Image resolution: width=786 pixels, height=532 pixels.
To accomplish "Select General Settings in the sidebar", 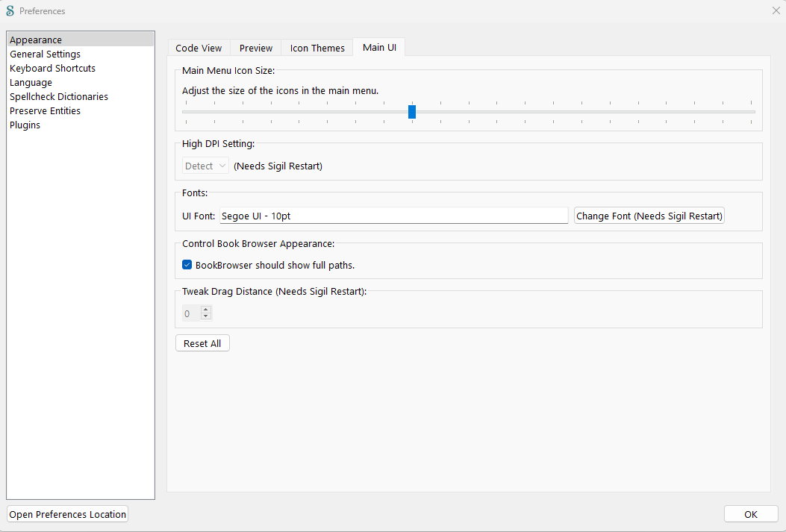I will click(x=45, y=54).
